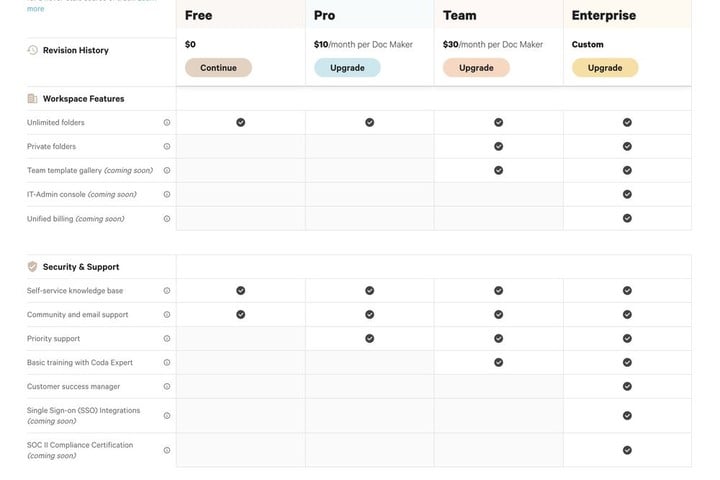The height and width of the screenshot is (480, 720).
Task: Click Pro checkmark in Priority support row
Action: point(370,339)
